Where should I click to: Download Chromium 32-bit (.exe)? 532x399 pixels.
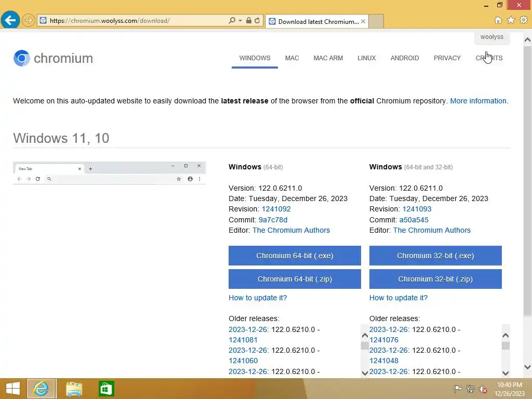[435, 256]
